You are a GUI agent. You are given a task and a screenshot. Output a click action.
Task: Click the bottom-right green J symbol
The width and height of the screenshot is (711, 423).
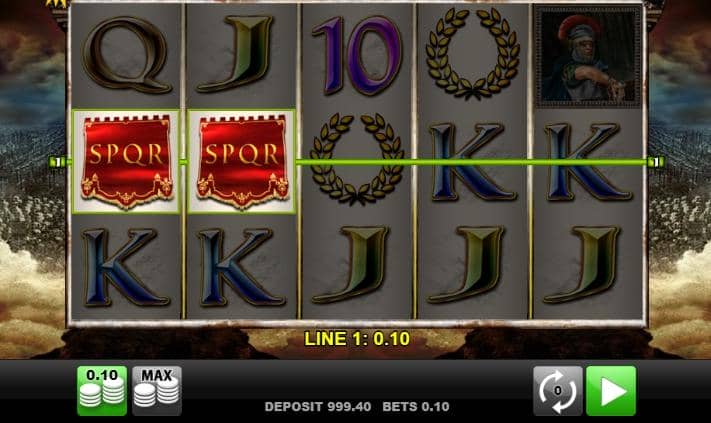coord(582,265)
